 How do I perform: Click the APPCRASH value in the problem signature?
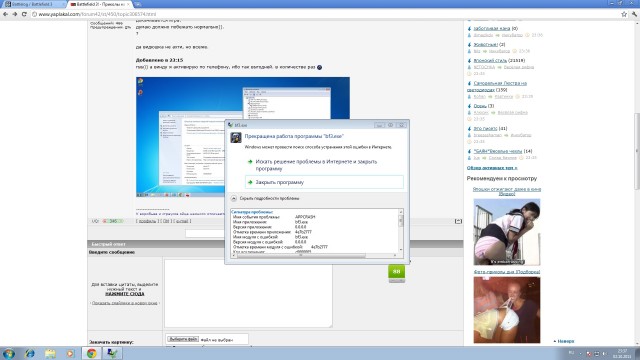coord(305,217)
